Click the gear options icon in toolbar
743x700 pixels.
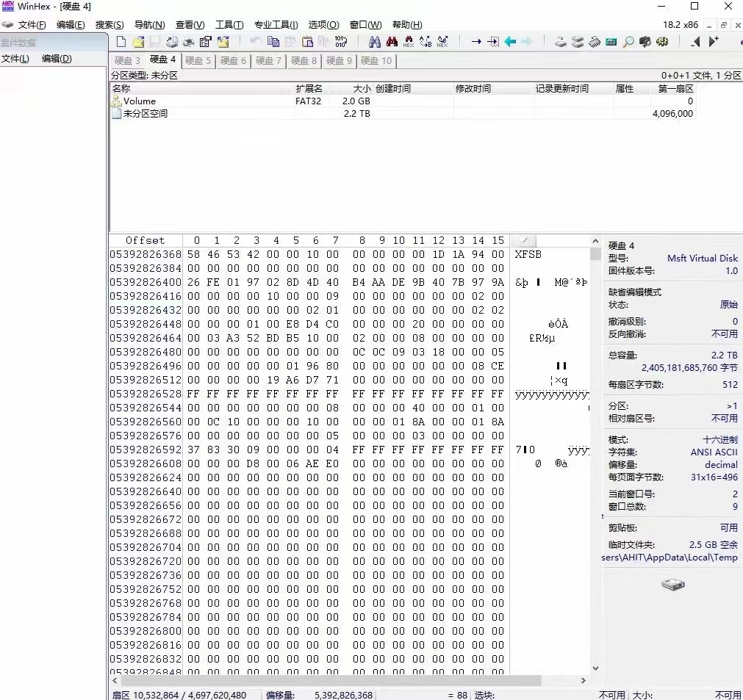(x=662, y=42)
